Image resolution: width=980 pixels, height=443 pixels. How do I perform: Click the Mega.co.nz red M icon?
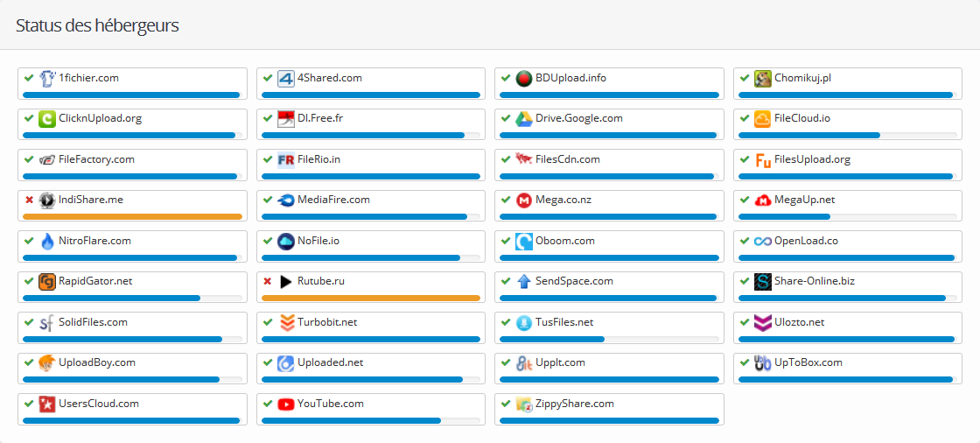pos(524,200)
